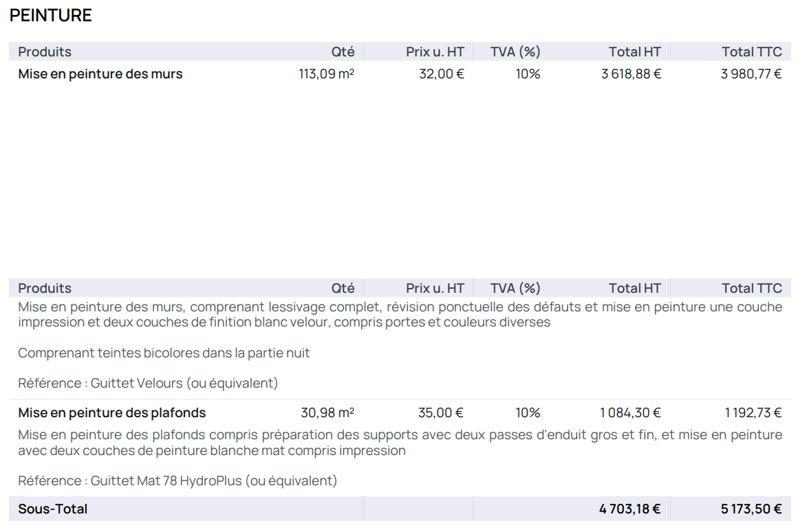Click the 10% TVA in the murs row

pos(527,74)
